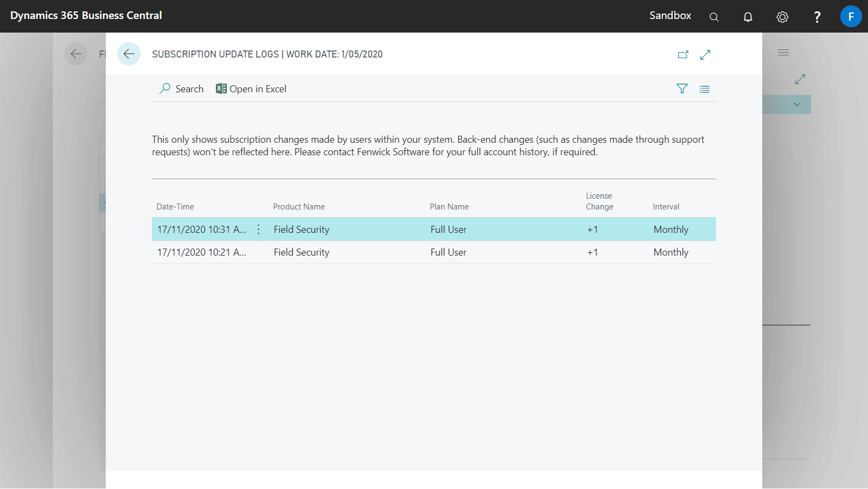The image size is (868, 489).
Task: Open in Excel action
Action: click(251, 88)
